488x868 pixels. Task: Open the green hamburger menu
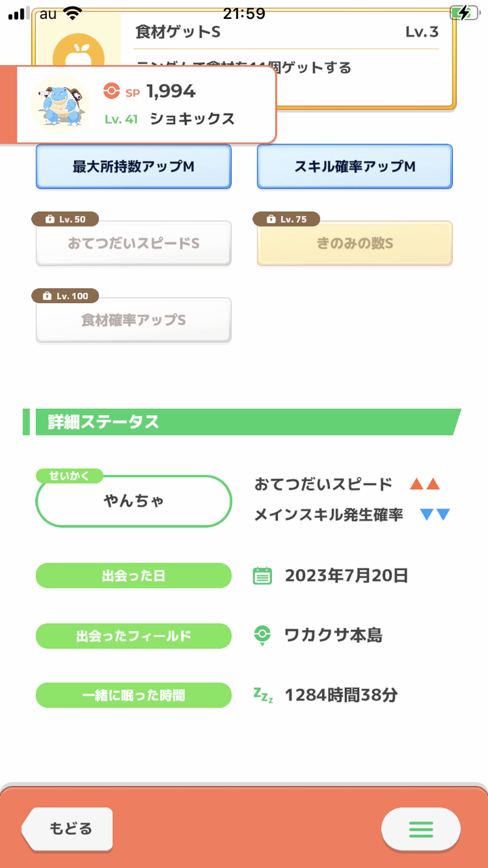(x=420, y=829)
